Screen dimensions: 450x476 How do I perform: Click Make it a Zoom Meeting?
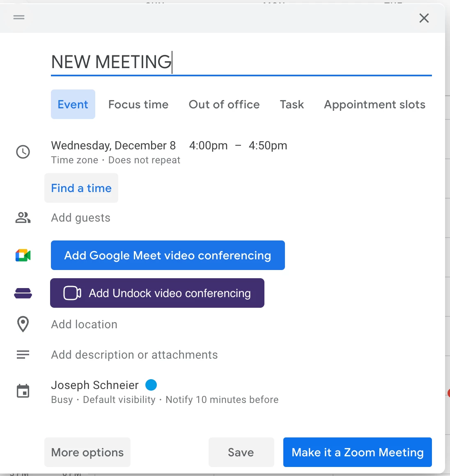click(358, 452)
